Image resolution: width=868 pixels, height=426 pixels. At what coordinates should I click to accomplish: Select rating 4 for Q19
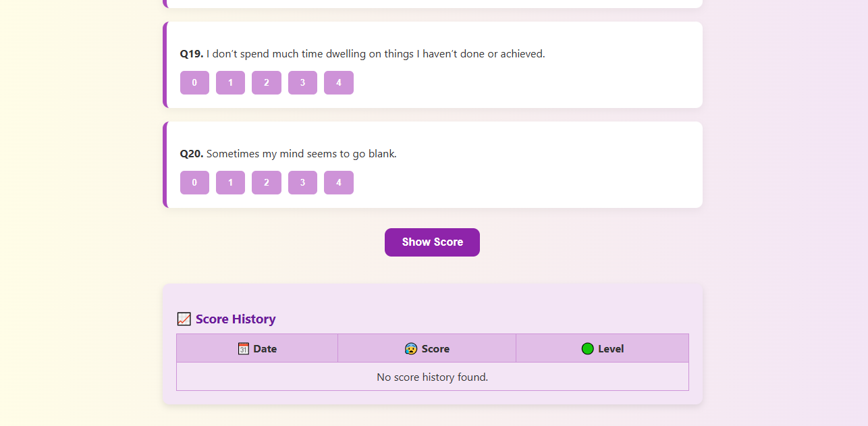(339, 83)
